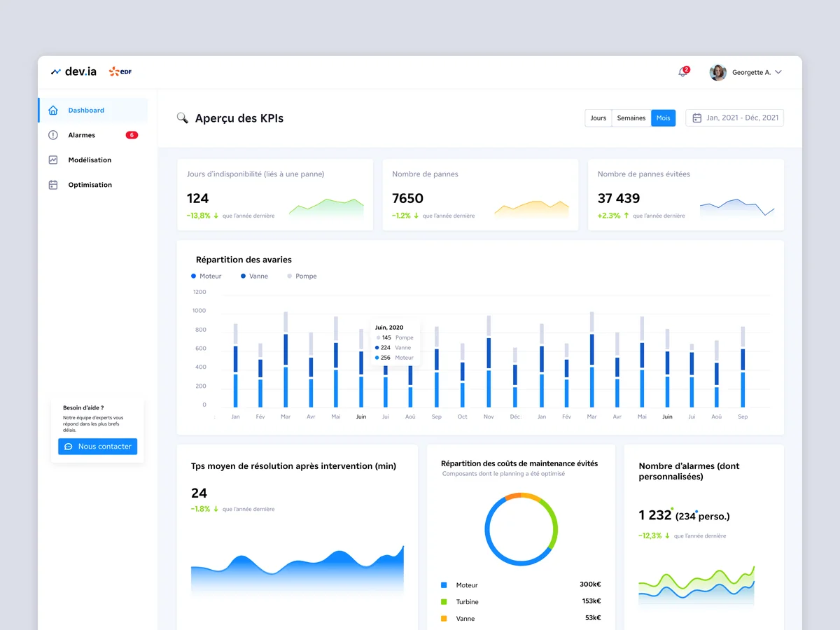Click the Alarmes alert icon
The width and height of the screenshot is (840, 630).
click(x=53, y=135)
